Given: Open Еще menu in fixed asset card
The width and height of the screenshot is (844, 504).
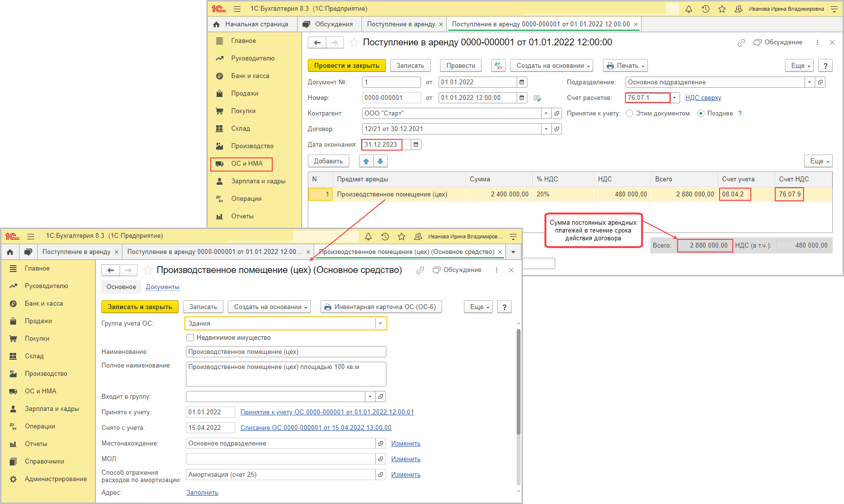Looking at the screenshot, I should pos(479,307).
